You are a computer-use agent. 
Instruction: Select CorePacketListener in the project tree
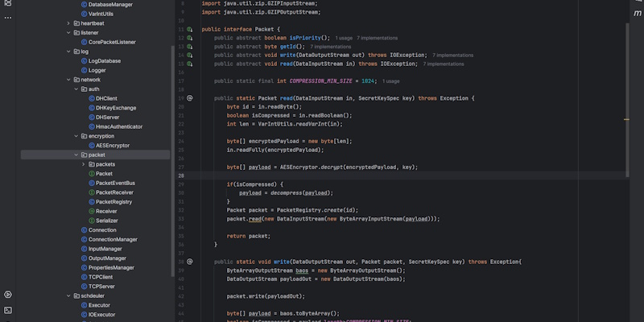(112, 42)
